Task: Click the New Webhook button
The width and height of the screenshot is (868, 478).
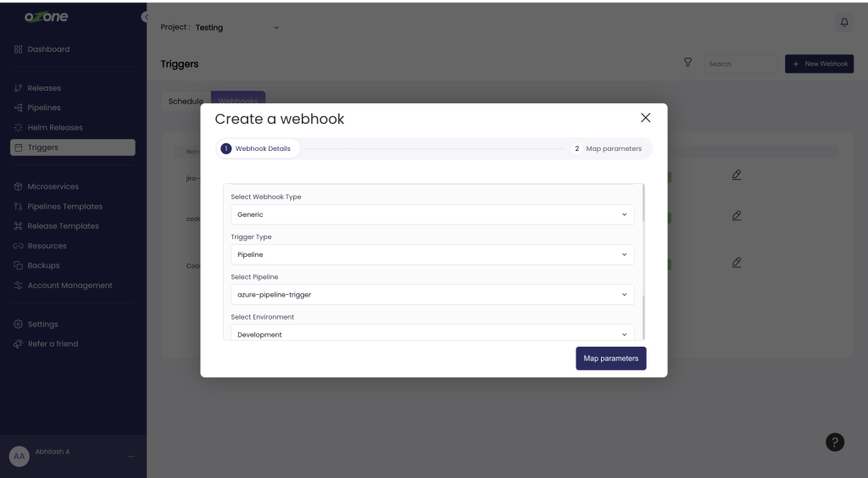Action: (820, 64)
